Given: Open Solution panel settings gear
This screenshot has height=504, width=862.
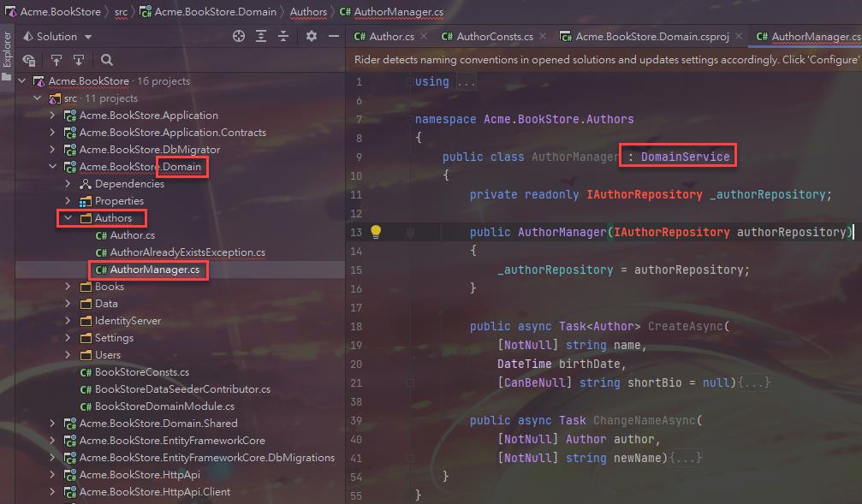Looking at the screenshot, I should coord(312,37).
